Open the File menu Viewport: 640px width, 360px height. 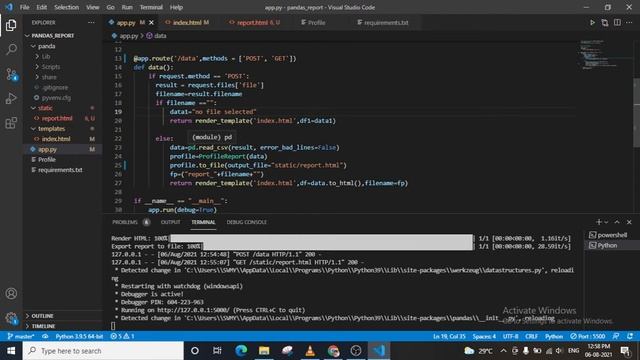tap(24, 7)
